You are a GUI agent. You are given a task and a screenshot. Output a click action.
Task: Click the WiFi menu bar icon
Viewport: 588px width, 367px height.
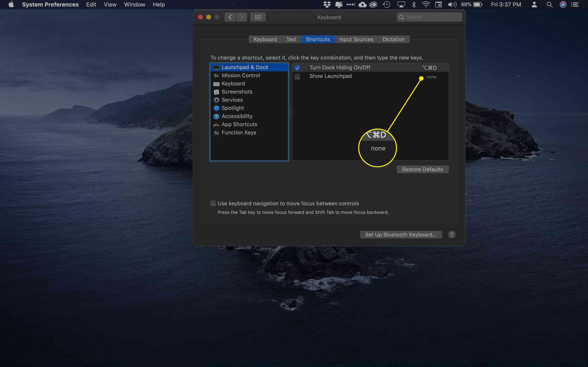425,5
